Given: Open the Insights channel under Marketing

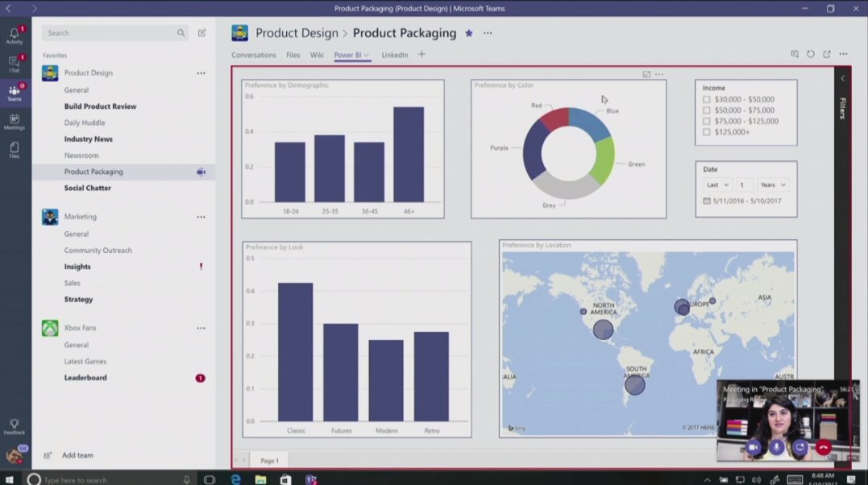Looking at the screenshot, I should tap(77, 267).
